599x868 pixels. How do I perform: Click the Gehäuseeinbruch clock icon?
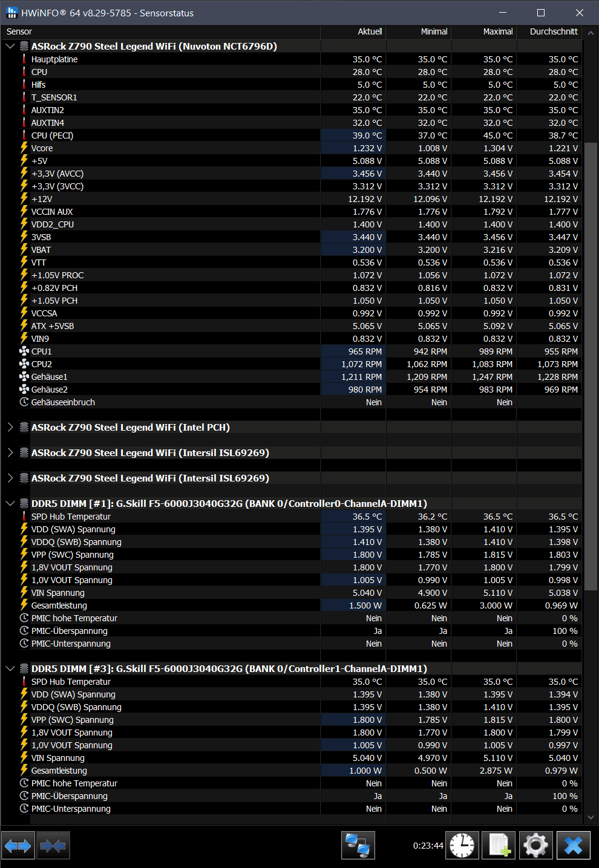pos(24,402)
